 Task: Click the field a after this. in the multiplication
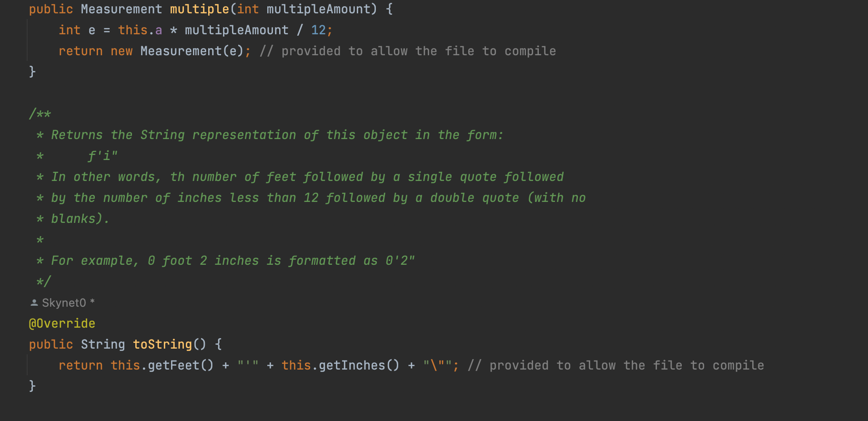[159, 30]
